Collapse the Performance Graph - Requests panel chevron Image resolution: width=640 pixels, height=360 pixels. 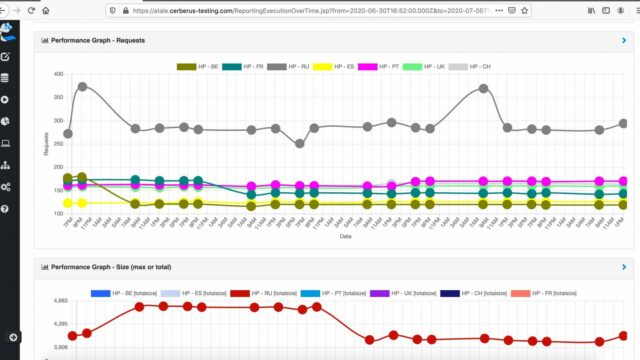pyautogui.click(x=624, y=40)
